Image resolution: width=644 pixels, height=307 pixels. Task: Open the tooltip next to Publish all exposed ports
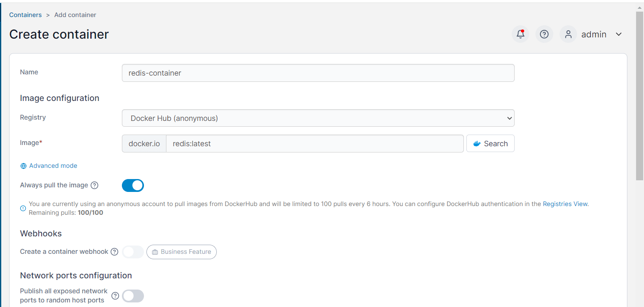click(115, 295)
